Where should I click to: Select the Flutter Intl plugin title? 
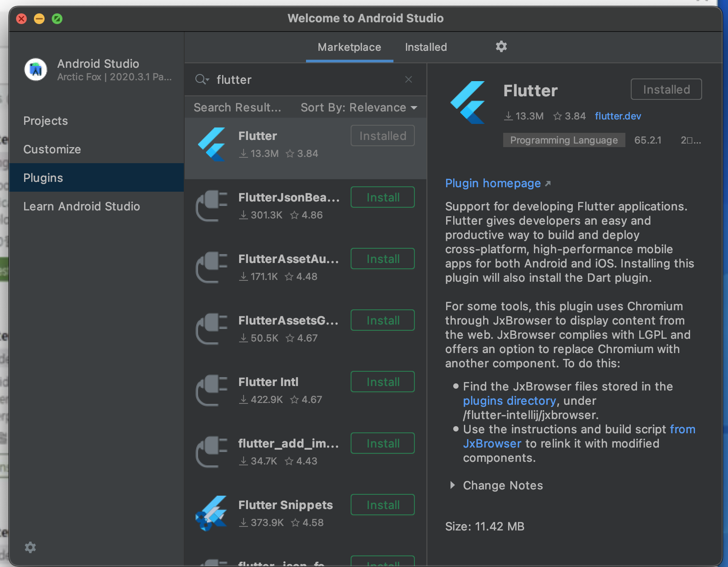[269, 382]
